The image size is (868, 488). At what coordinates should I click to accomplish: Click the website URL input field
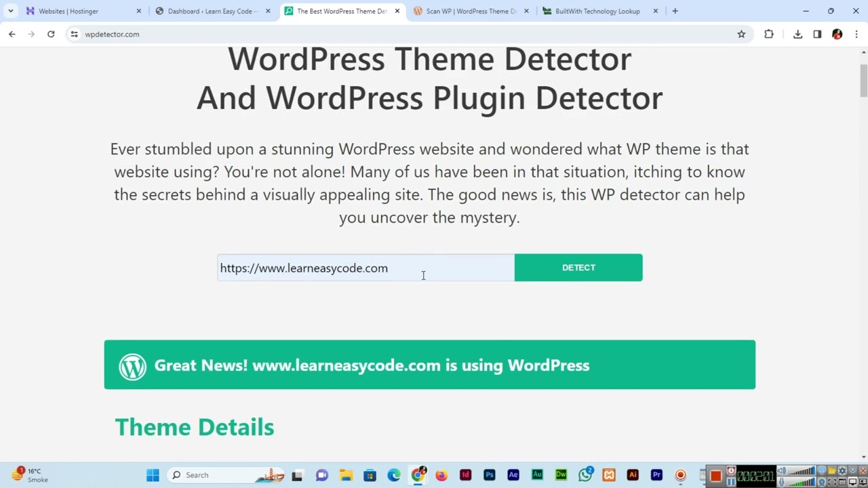(366, 268)
